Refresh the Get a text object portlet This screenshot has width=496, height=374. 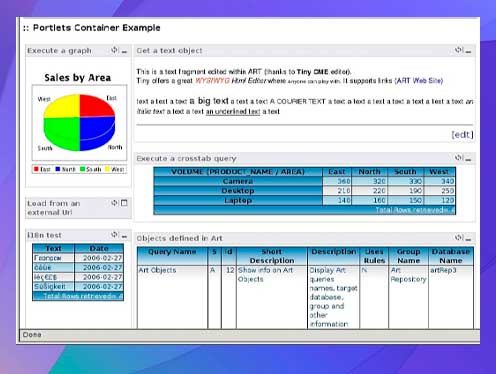click(459, 50)
